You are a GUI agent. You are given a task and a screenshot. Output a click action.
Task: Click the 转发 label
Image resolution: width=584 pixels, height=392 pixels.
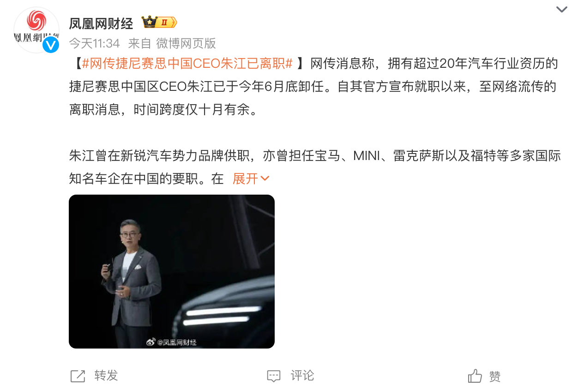pyautogui.click(x=106, y=376)
